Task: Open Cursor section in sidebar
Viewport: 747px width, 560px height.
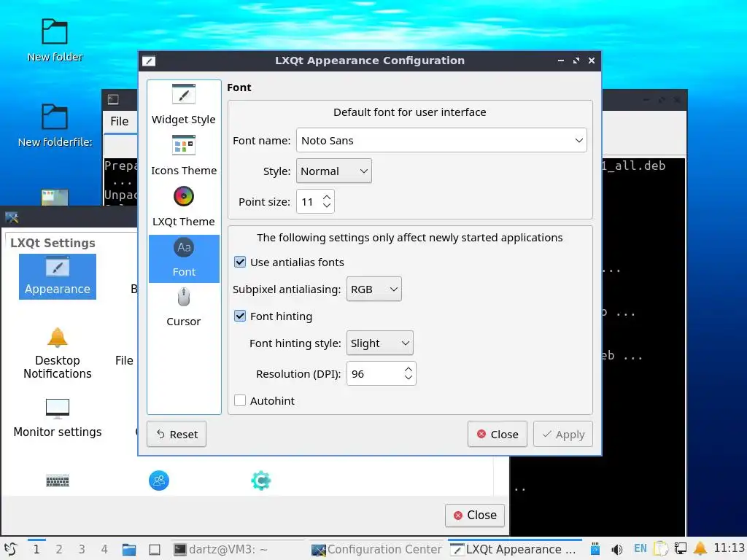Action: pos(183,308)
